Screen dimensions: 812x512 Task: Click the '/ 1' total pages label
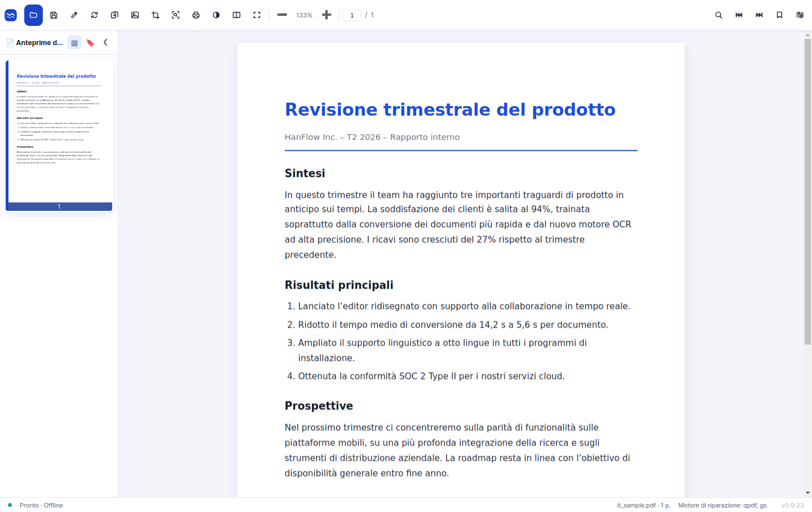[x=369, y=15]
